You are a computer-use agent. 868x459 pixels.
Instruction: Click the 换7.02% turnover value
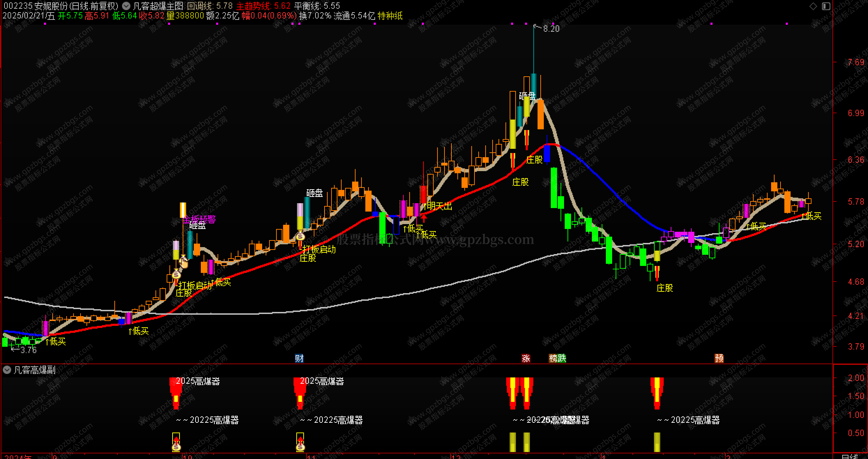click(x=315, y=16)
